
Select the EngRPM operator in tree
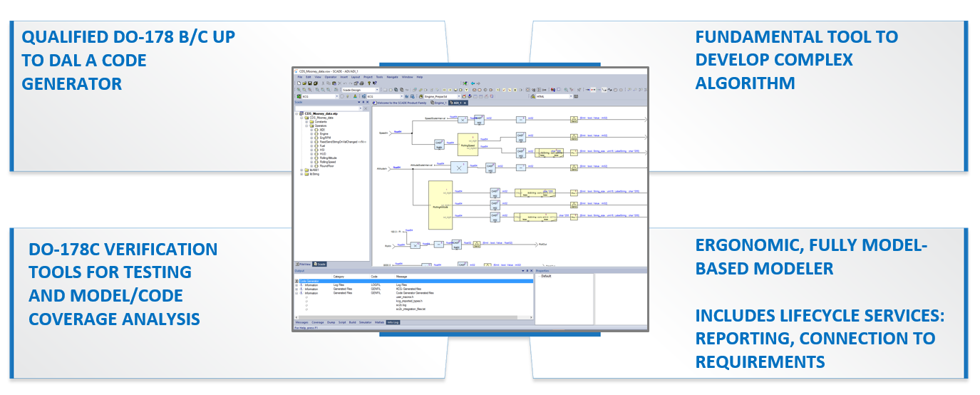[325, 138]
